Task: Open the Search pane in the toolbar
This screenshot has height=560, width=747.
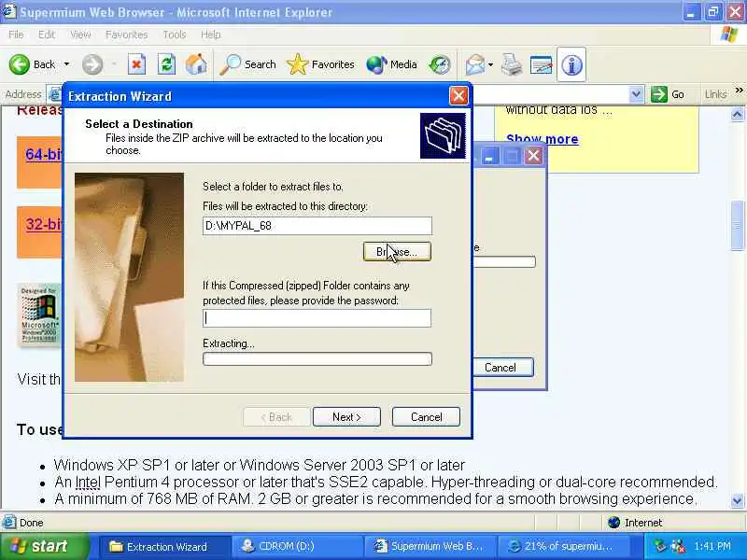Action: (247, 64)
